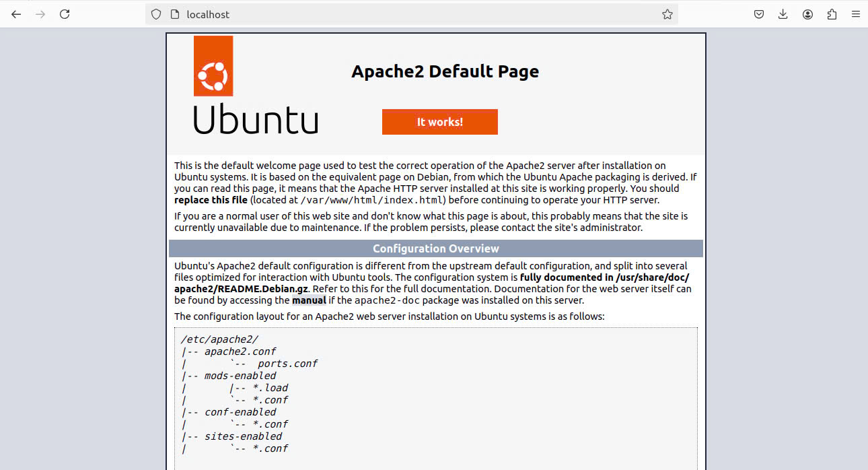
Task: Open the hamburger application menu
Action: pos(855,14)
